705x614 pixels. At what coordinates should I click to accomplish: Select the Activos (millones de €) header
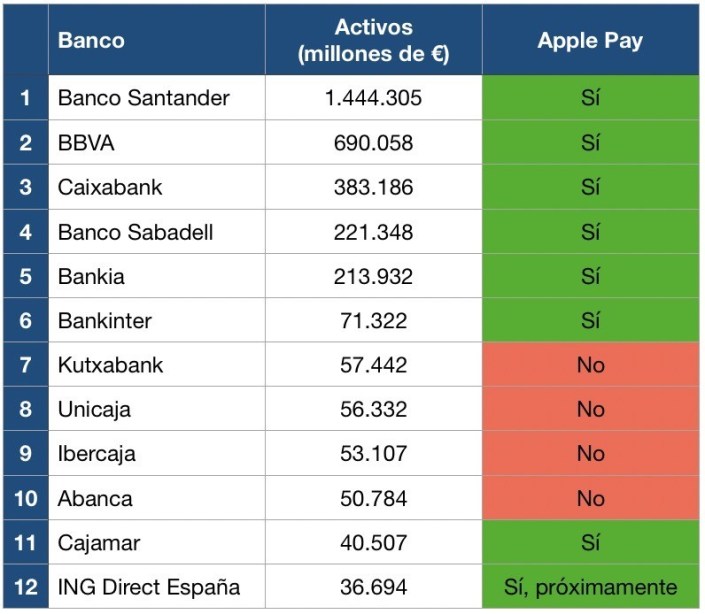pyautogui.click(x=373, y=41)
